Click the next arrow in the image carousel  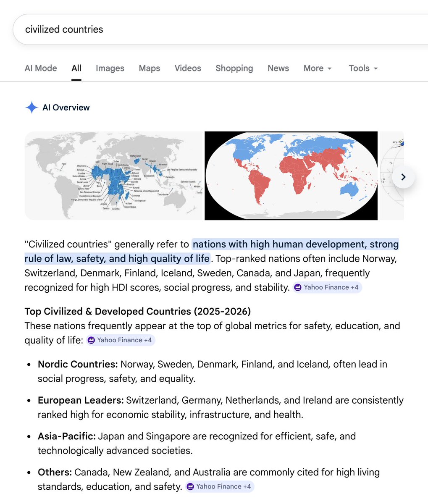coord(403,177)
